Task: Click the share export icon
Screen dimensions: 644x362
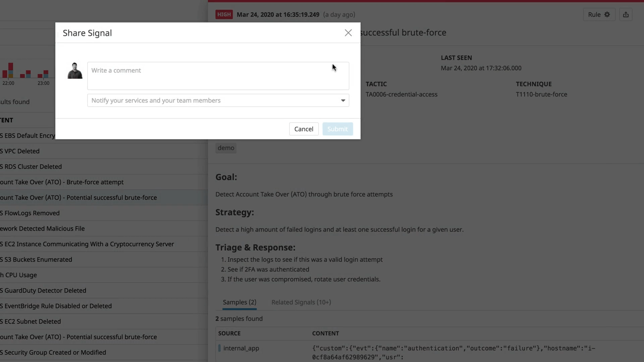Action: 626,14
